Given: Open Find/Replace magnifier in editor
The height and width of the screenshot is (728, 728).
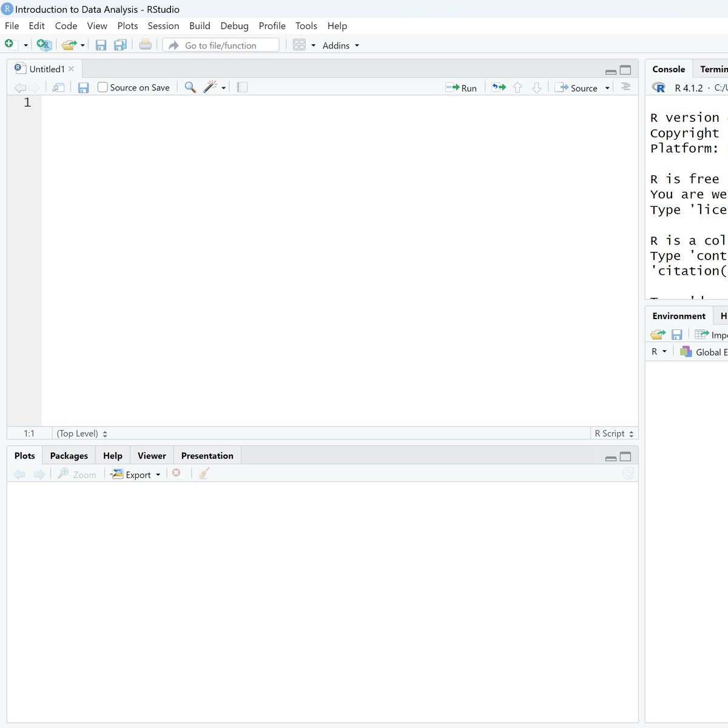Looking at the screenshot, I should pyautogui.click(x=190, y=87).
